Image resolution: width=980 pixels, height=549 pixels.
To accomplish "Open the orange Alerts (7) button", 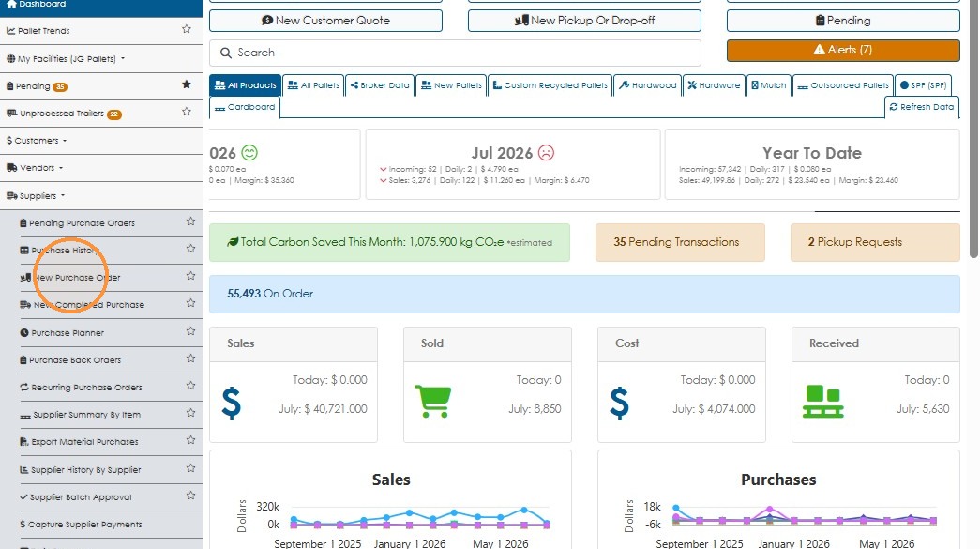I will [x=843, y=50].
